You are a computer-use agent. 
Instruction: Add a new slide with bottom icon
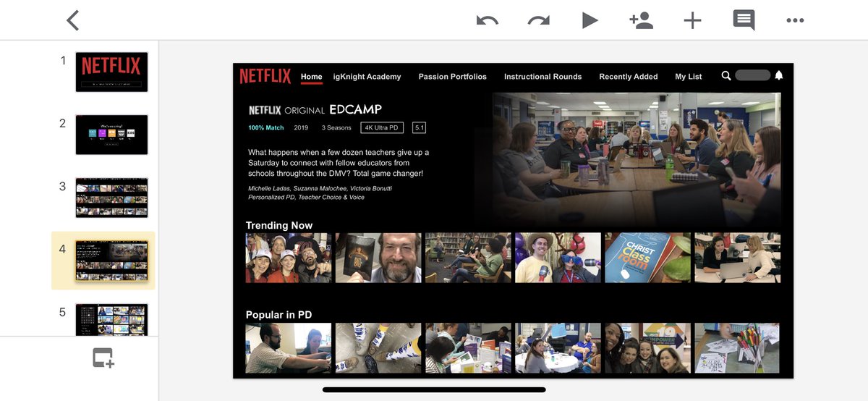click(x=103, y=358)
